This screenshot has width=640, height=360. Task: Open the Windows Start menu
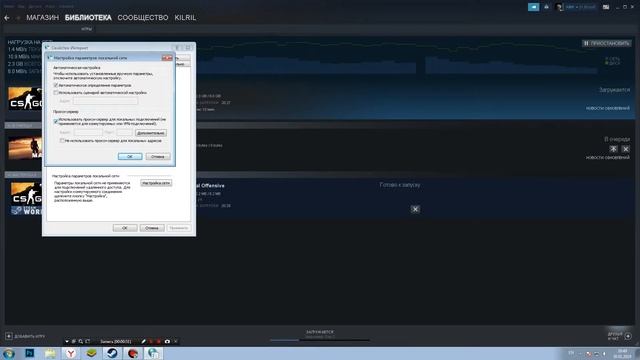pyautogui.click(x=9, y=353)
